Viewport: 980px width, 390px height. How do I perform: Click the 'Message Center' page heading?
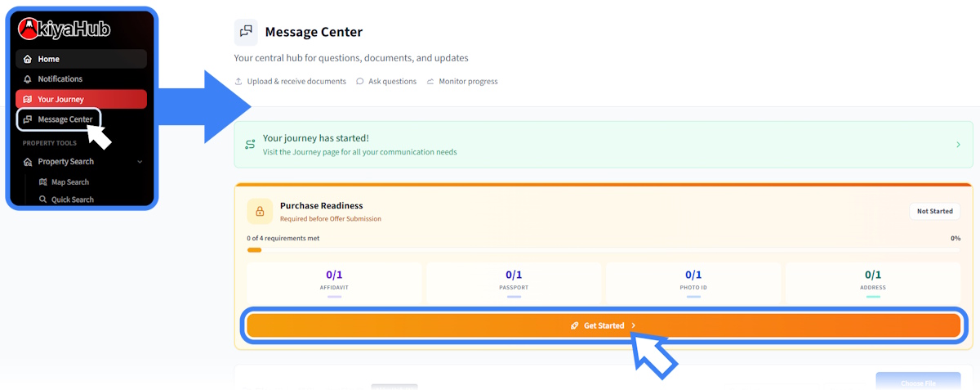[314, 32]
